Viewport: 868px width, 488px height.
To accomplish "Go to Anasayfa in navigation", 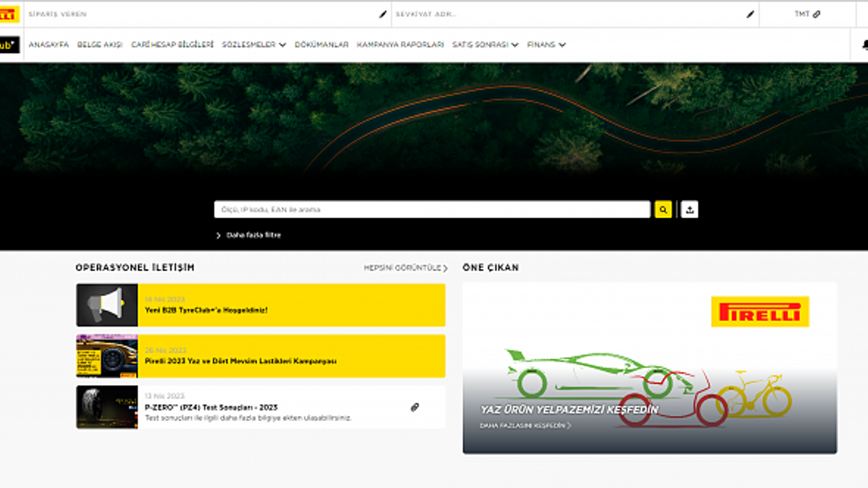I will pos(49,45).
